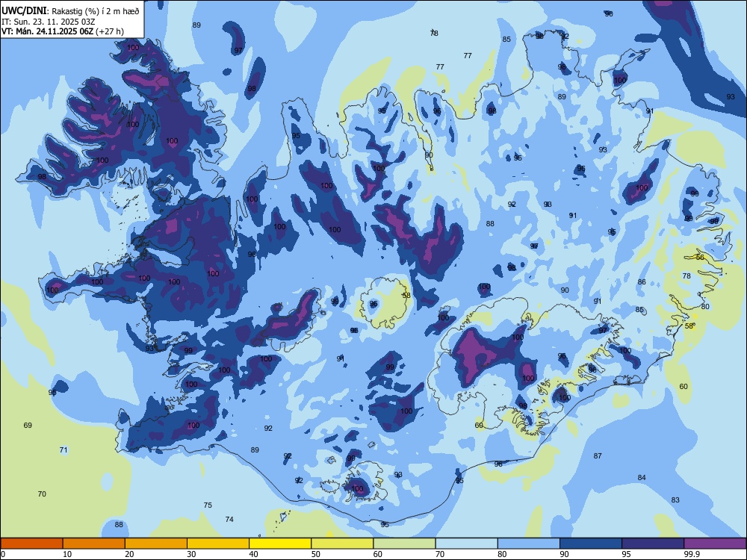Click the legend scale label '10'
The image size is (747, 560).
67,554
